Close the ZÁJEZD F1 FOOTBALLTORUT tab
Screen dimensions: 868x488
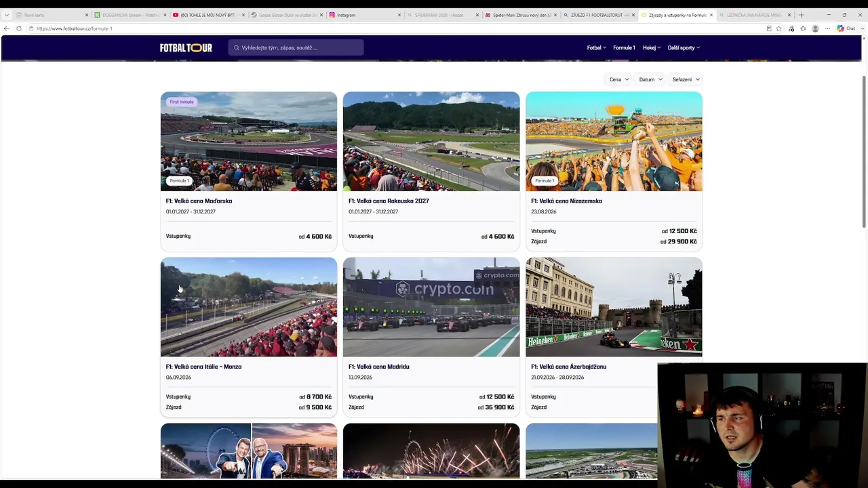click(x=633, y=15)
